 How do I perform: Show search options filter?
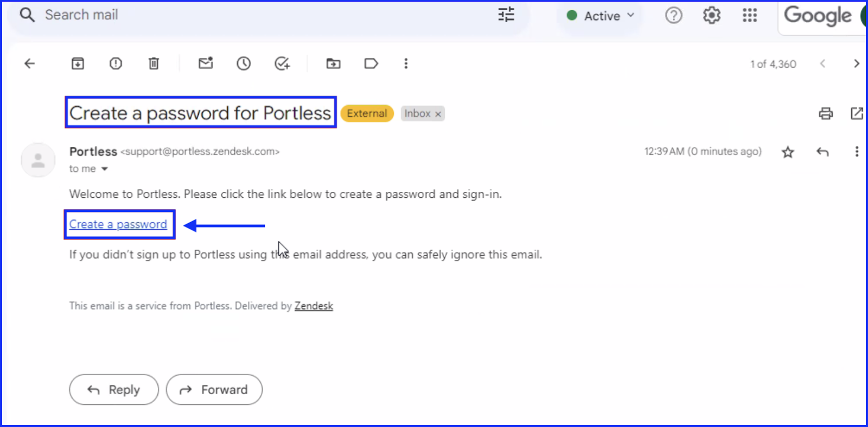coord(506,15)
